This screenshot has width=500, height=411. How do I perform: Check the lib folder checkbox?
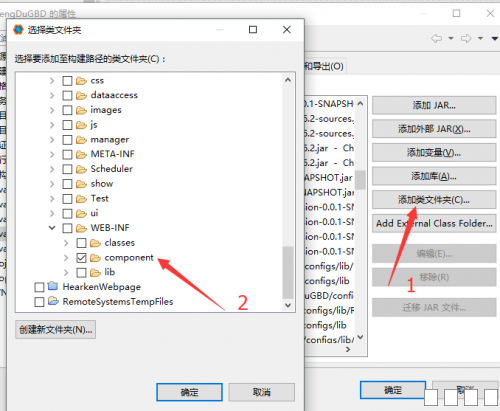pos(81,272)
